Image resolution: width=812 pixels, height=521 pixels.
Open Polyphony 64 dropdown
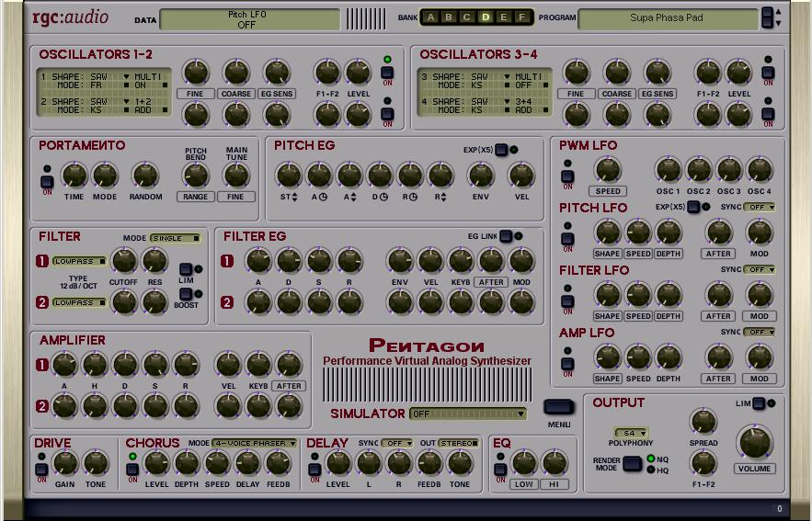pyautogui.click(x=631, y=433)
